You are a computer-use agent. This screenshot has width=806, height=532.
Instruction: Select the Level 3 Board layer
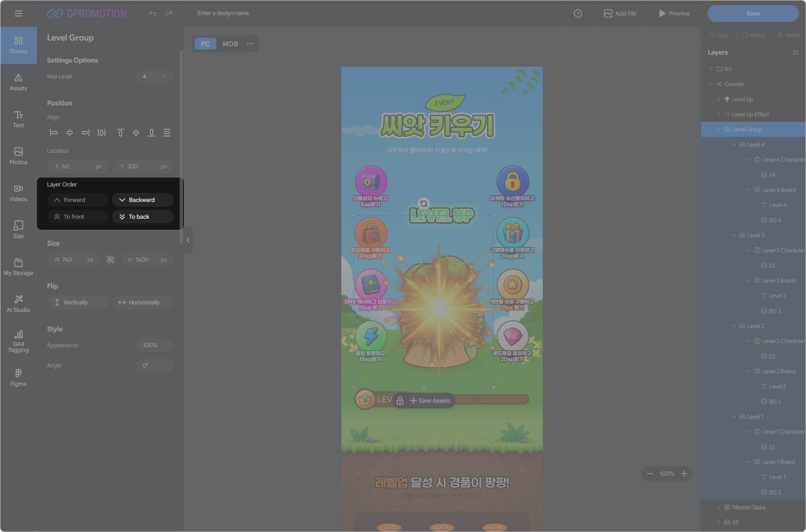[753, 280]
